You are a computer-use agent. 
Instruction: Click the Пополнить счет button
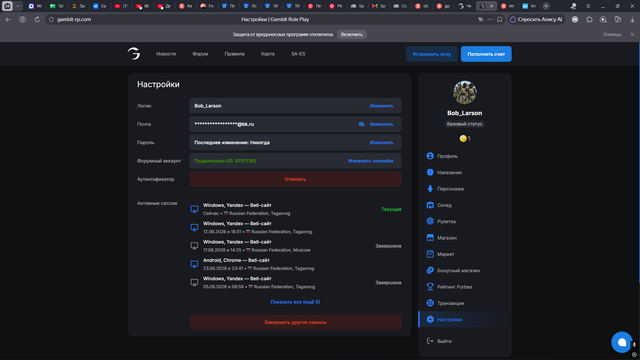coord(486,54)
